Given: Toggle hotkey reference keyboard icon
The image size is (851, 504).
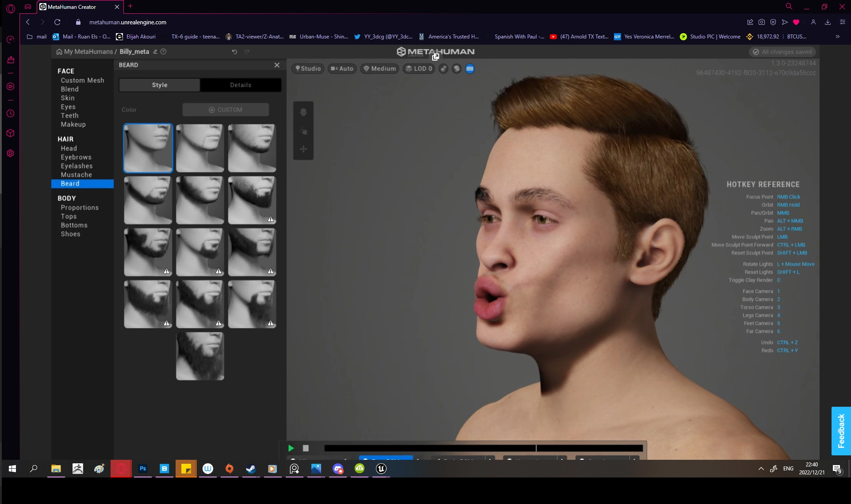Looking at the screenshot, I should click(470, 69).
